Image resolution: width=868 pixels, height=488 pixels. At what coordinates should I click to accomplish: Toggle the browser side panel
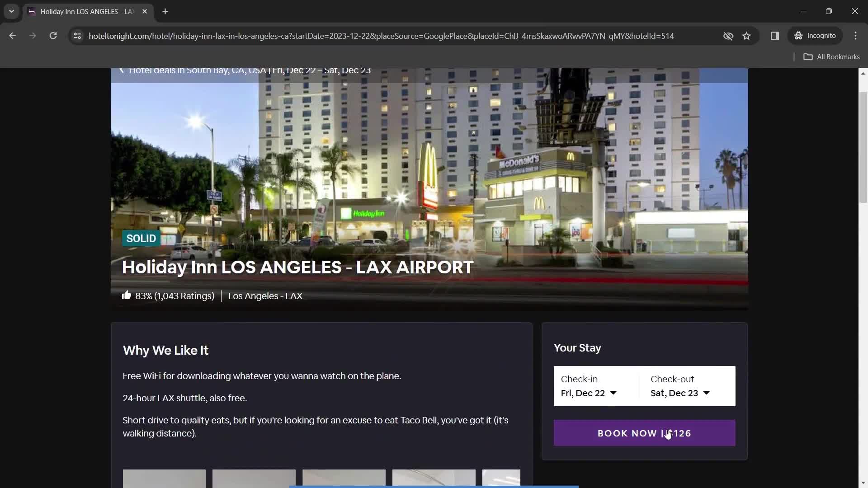tap(775, 36)
